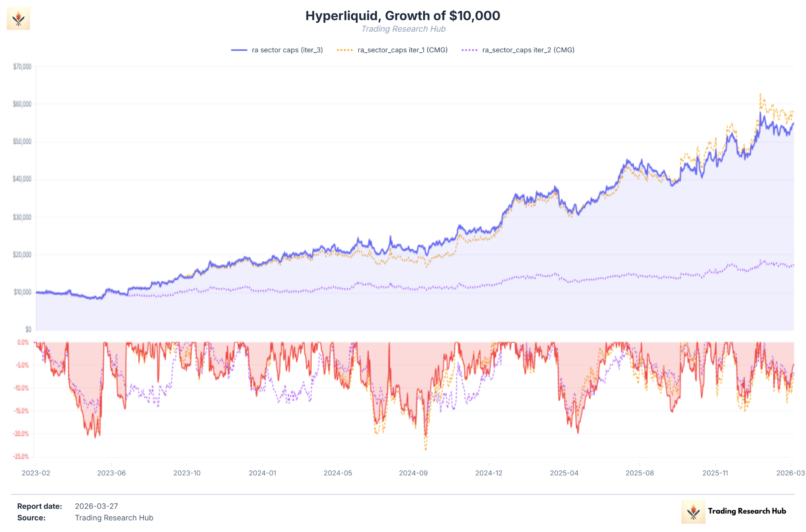Click the blue line legend swatch
This screenshot has height=532, width=806.
click(239, 50)
